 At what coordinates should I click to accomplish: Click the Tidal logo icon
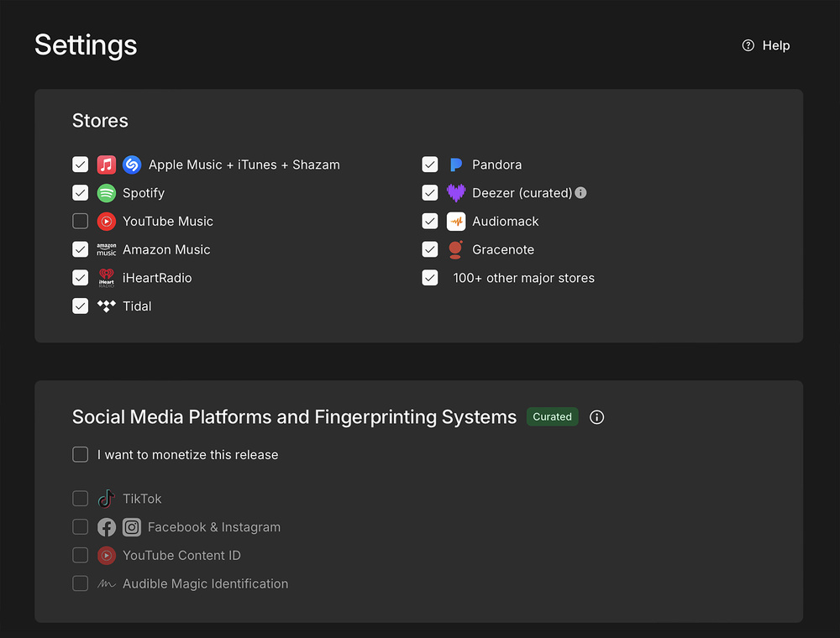coord(106,306)
